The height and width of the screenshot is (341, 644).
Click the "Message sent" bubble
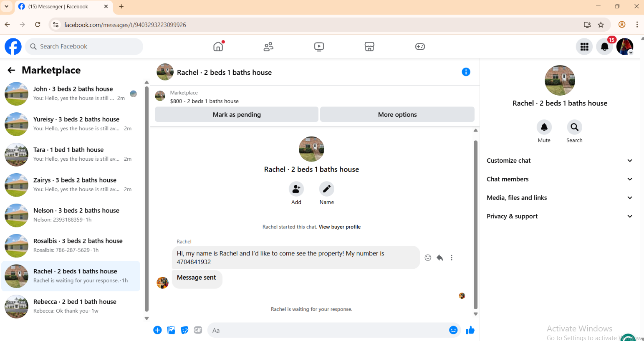(x=197, y=278)
